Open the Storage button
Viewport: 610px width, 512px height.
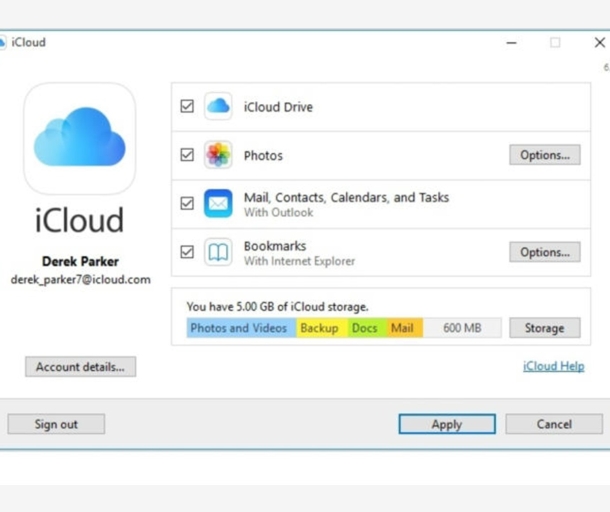coord(545,328)
